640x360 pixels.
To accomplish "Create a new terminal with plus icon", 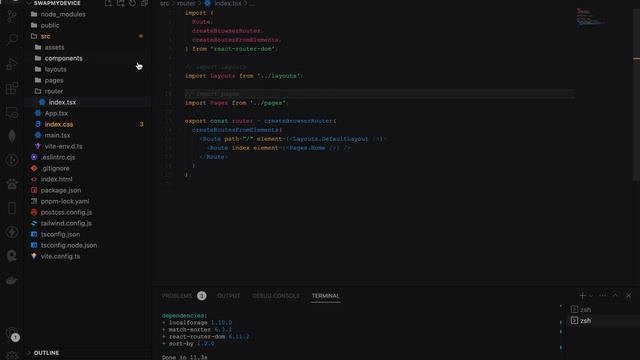I will click(582, 296).
